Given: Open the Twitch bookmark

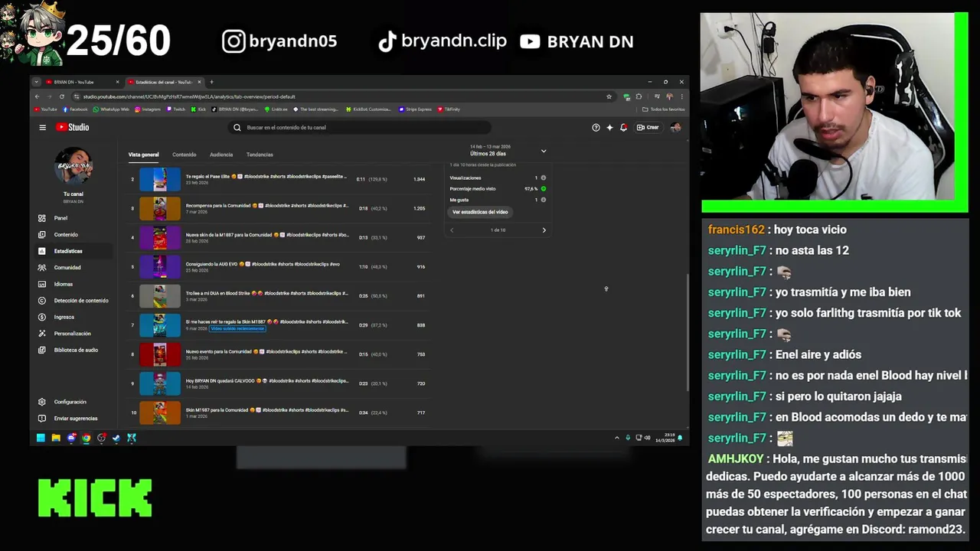Looking at the screenshot, I should pyautogui.click(x=175, y=109).
